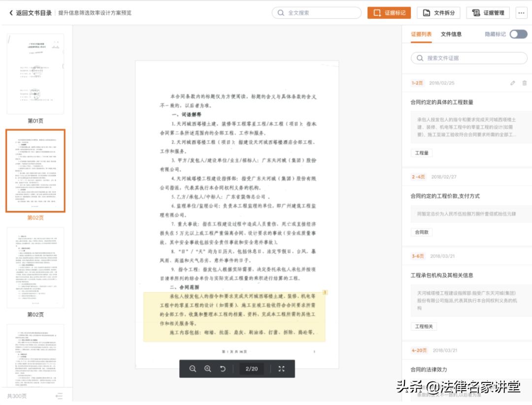
Task: Click the zoom-in magnifier on the document viewer
Action: [x=206, y=368]
